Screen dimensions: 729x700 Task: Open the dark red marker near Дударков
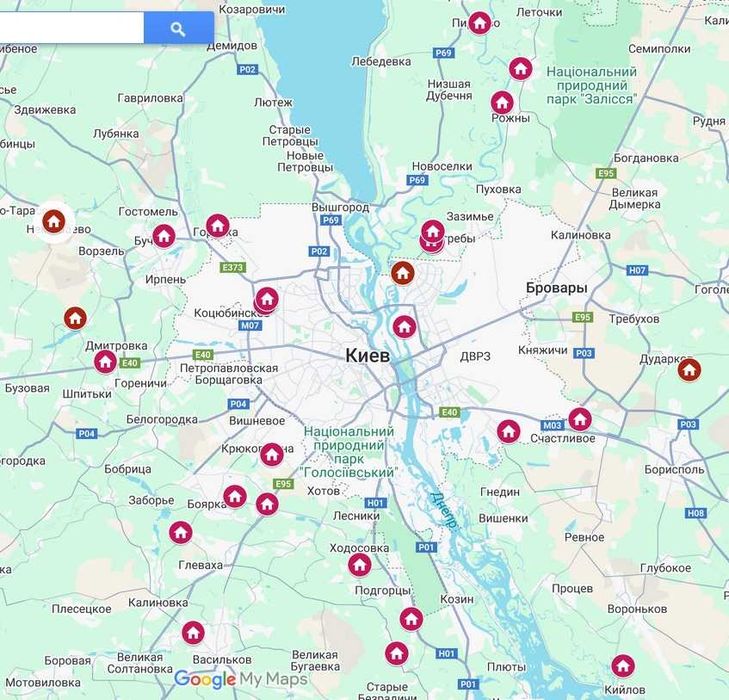[x=689, y=370]
